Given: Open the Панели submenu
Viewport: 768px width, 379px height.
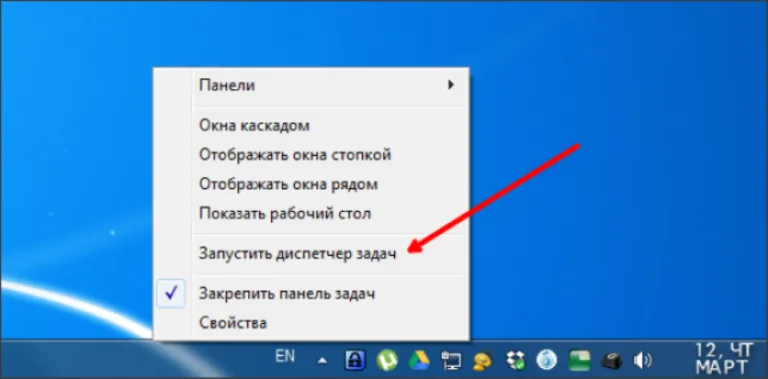Looking at the screenshot, I should [312, 85].
